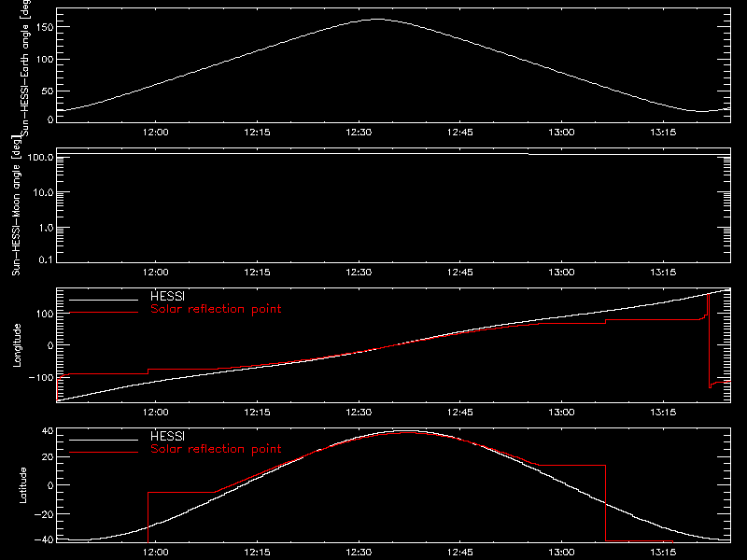Click the 50 tick on Sun-HESSI-Earth axis
Screen dimensions: 747x560
pyautogui.click(x=49, y=91)
